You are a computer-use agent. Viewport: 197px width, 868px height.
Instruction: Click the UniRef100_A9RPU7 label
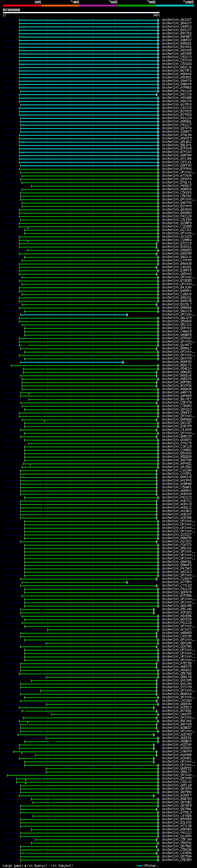coord(177,40)
